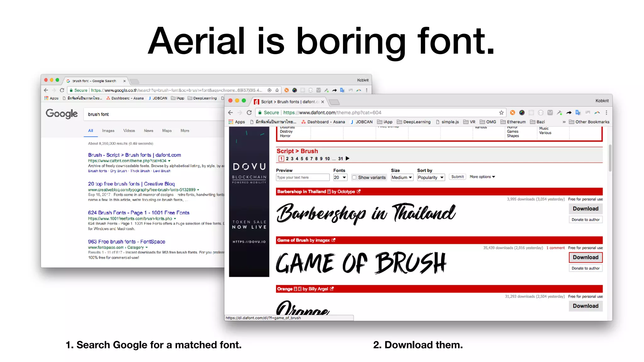Open Shapes category link

[x=513, y=136]
